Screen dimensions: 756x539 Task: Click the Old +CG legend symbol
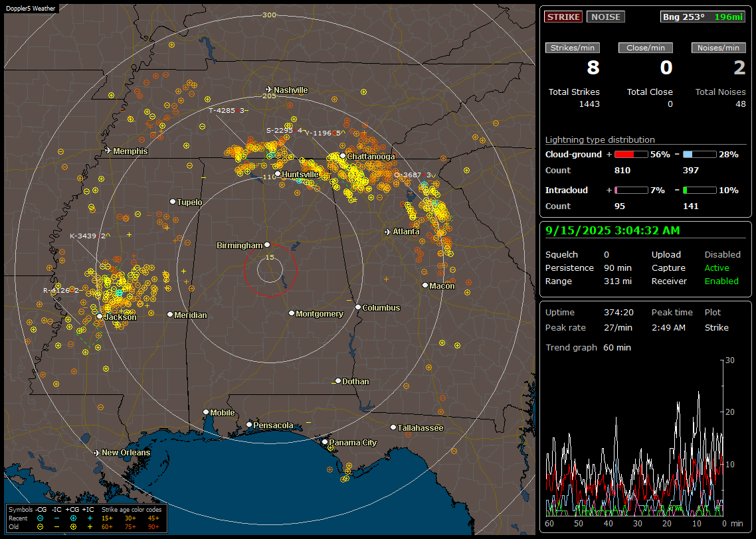pyautogui.click(x=73, y=527)
